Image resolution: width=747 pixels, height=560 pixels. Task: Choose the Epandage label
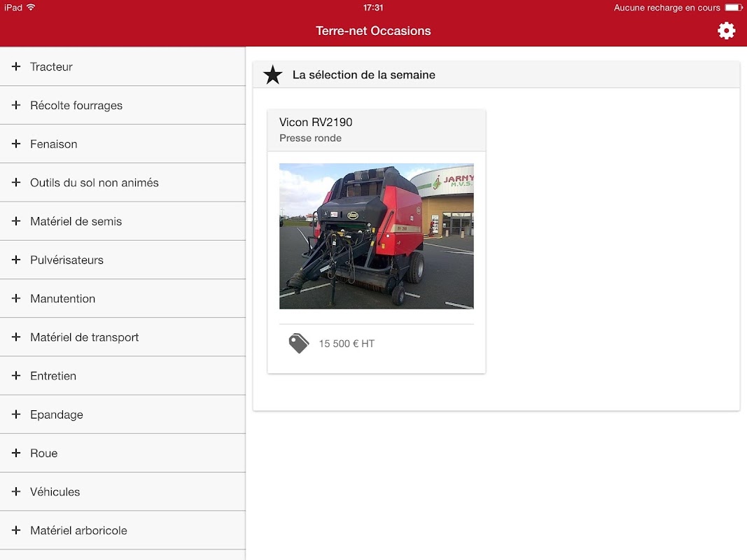point(56,415)
